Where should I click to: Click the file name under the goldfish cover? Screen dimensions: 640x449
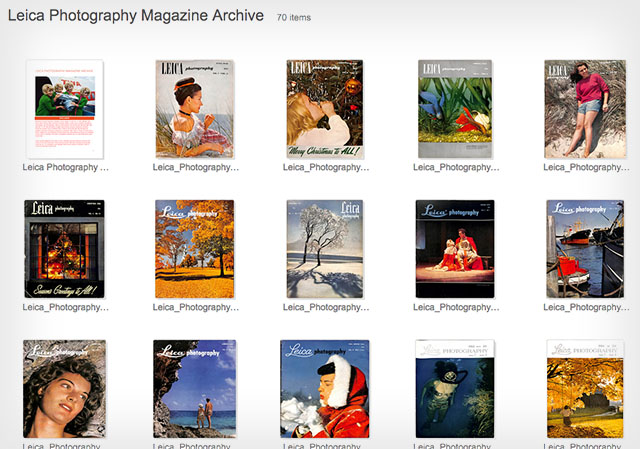pyautogui.click(x=456, y=167)
